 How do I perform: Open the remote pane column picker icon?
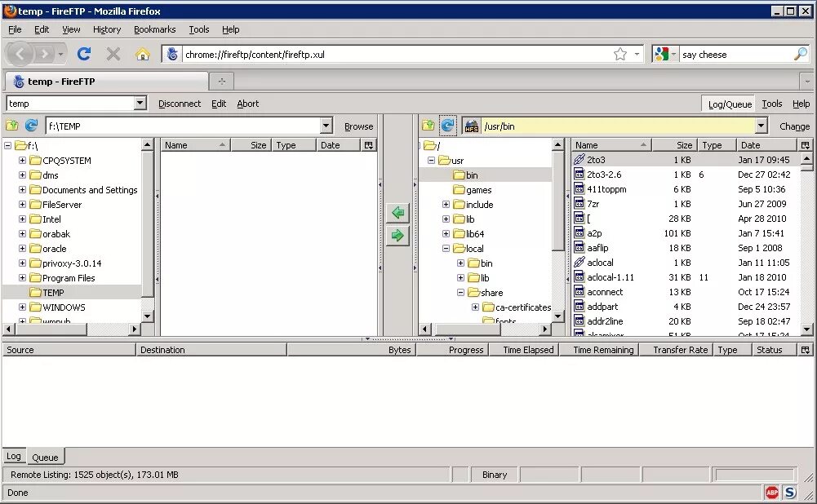806,145
